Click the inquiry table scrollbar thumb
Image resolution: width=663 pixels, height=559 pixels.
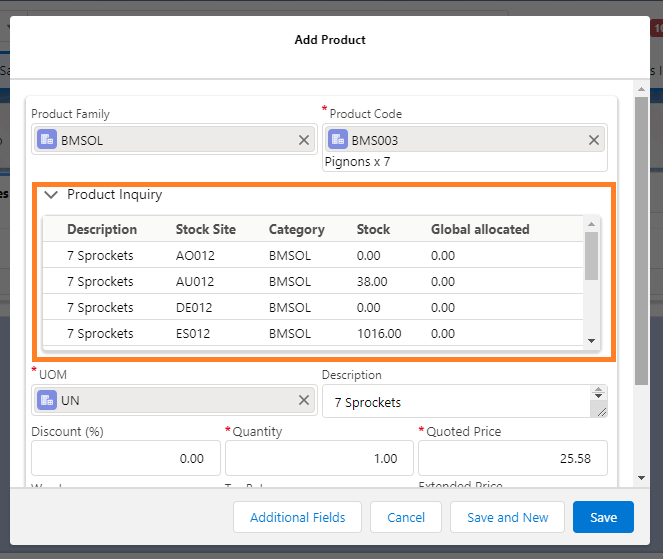click(592, 256)
